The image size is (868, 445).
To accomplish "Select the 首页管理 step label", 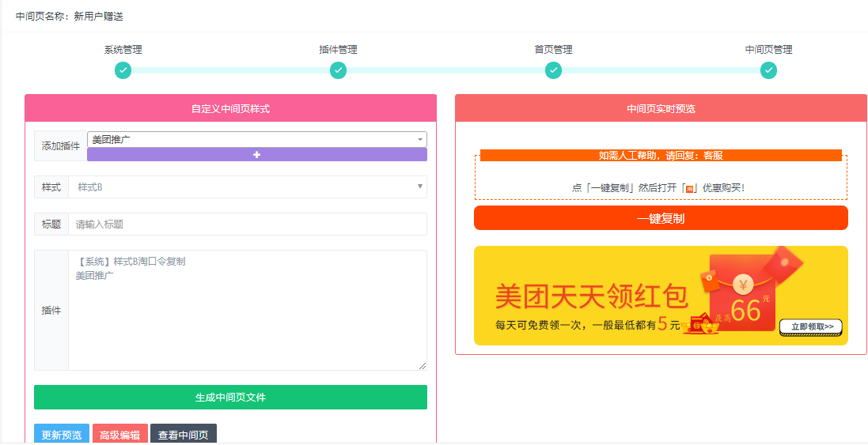I will [x=554, y=50].
